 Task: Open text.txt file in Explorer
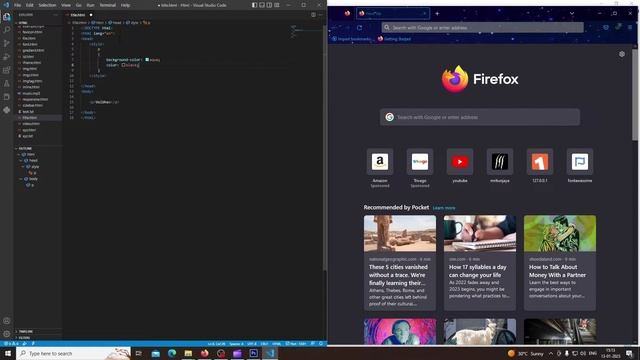tap(28, 111)
